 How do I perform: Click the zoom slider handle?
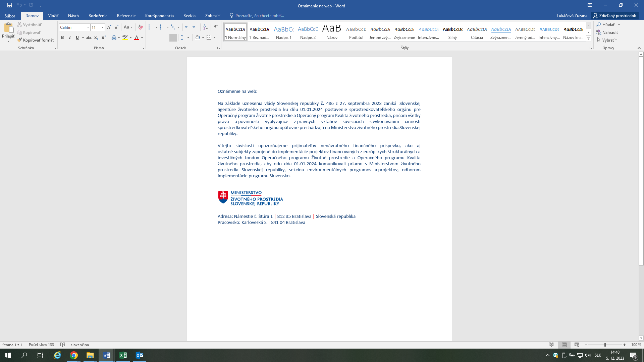pyautogui.click(x=605, y=345)
